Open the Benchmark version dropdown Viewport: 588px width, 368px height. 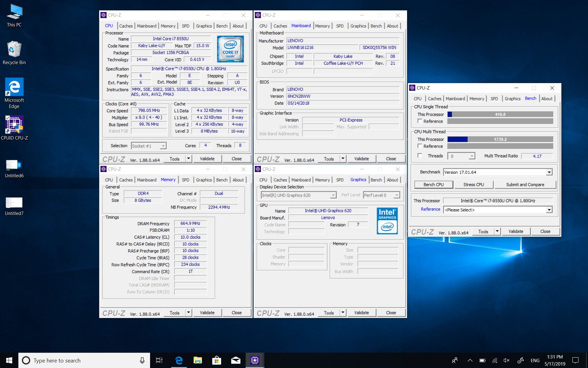coord(549,172)
